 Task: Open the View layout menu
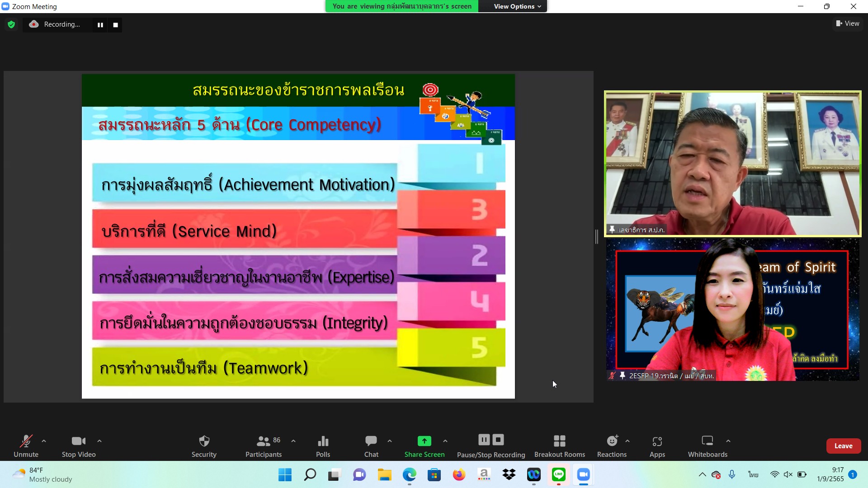click(848, 23)
